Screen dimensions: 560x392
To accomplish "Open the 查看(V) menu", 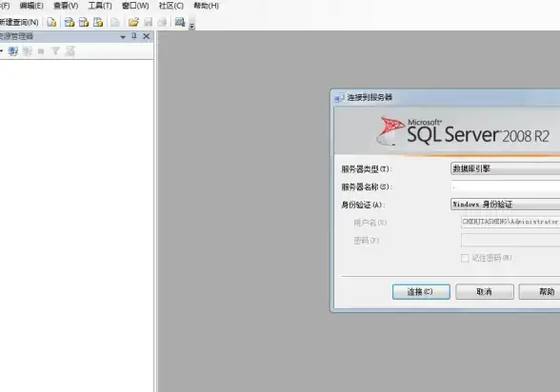I will tap(66, 6).
